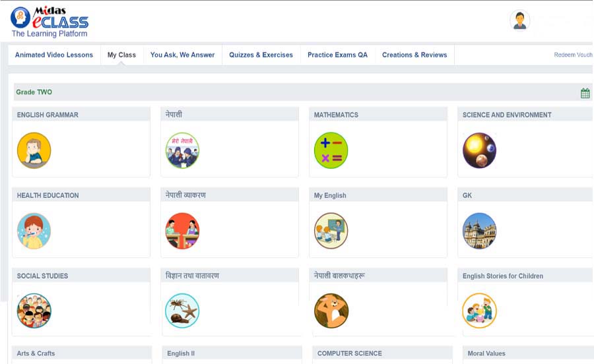Viewport: 594px width, 364px height.
Task: Select the You Ask, We Answer tab
Action: point(182,55)
